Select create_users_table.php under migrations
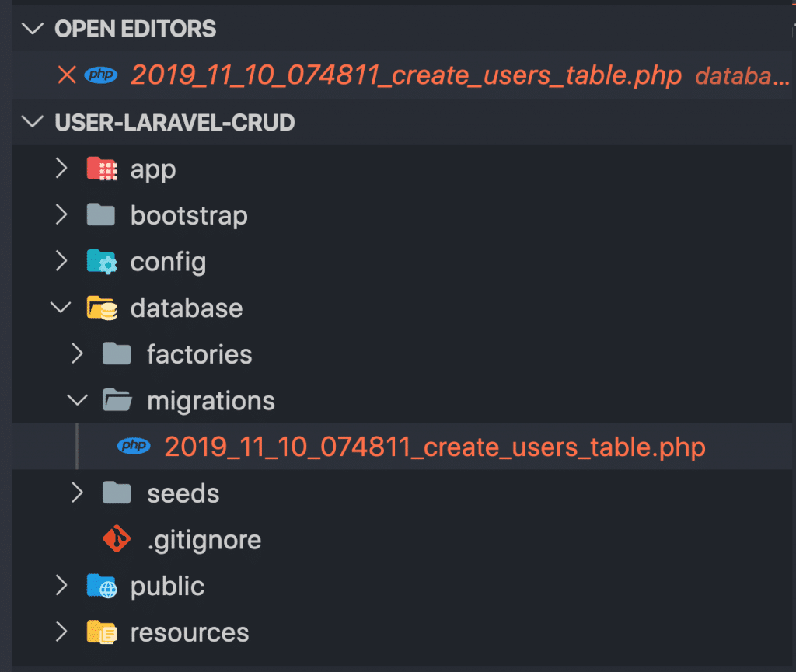This screenshot has width=796, height=672. click(x=435, y=447)
